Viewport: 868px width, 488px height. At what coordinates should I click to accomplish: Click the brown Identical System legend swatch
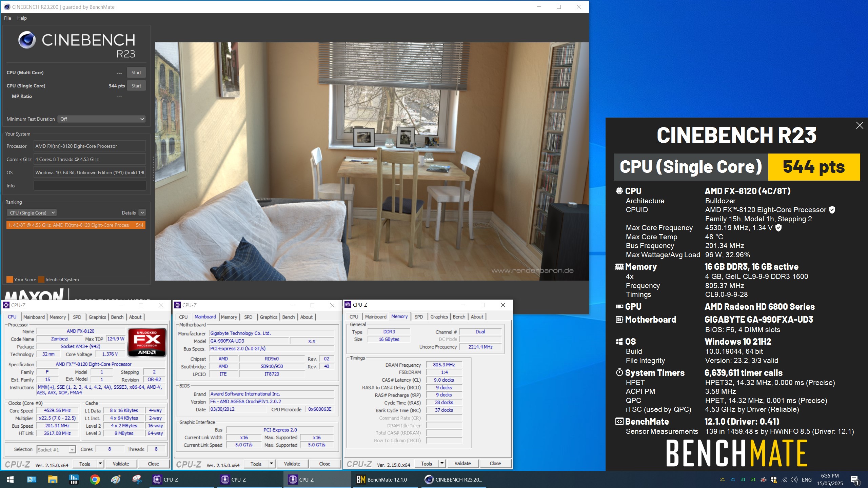click(41, 280)
